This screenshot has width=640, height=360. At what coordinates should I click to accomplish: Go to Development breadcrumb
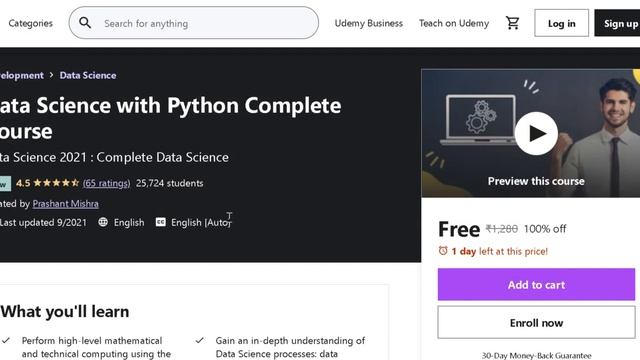pos(22,75)
